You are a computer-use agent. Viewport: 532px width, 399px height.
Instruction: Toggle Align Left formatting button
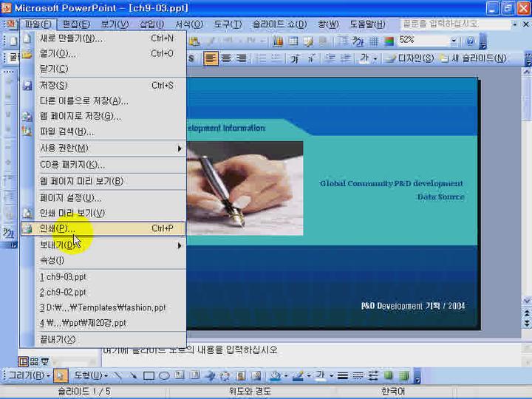click(x=211, y=58)
